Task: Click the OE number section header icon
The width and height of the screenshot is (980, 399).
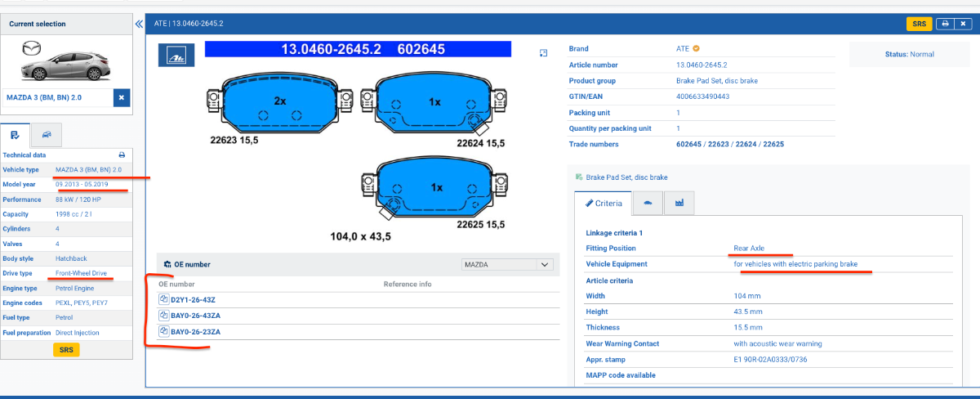Action: tap(167, 265)
